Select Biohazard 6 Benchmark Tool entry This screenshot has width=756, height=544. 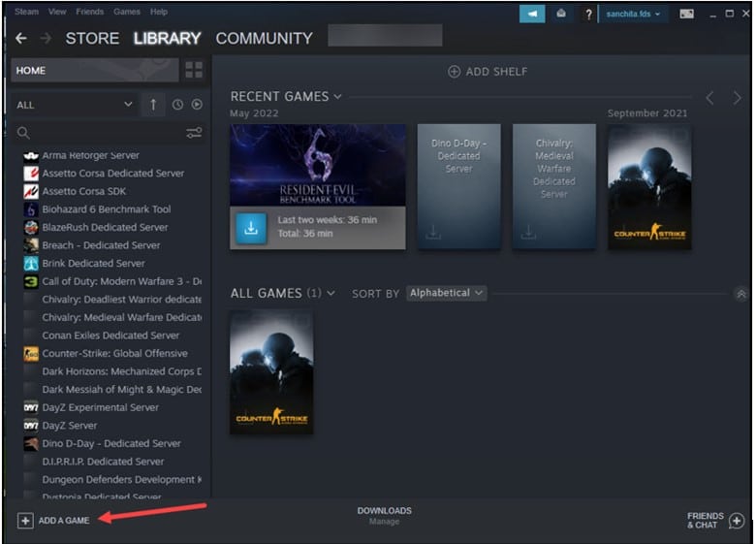107,209
